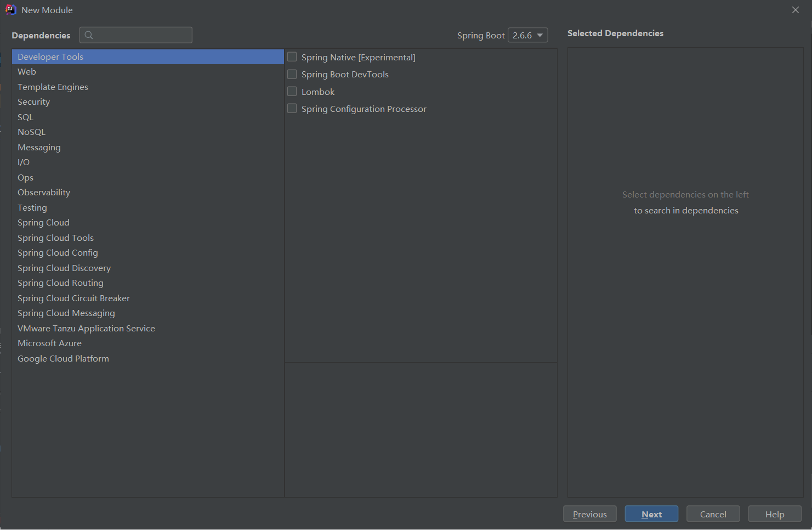Click the Lombok label text
The image size is (812, 530).
[x=318, y=92]
